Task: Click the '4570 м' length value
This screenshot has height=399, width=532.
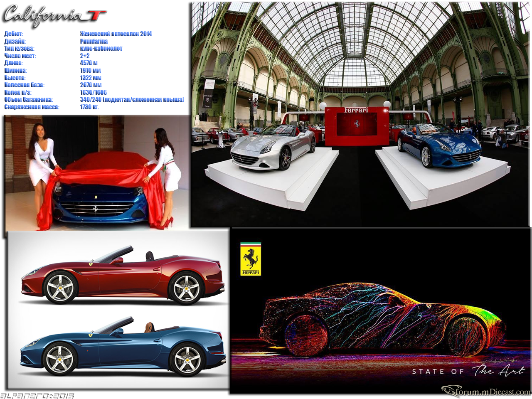Action: pyautogui.click(x=89, y=63)
